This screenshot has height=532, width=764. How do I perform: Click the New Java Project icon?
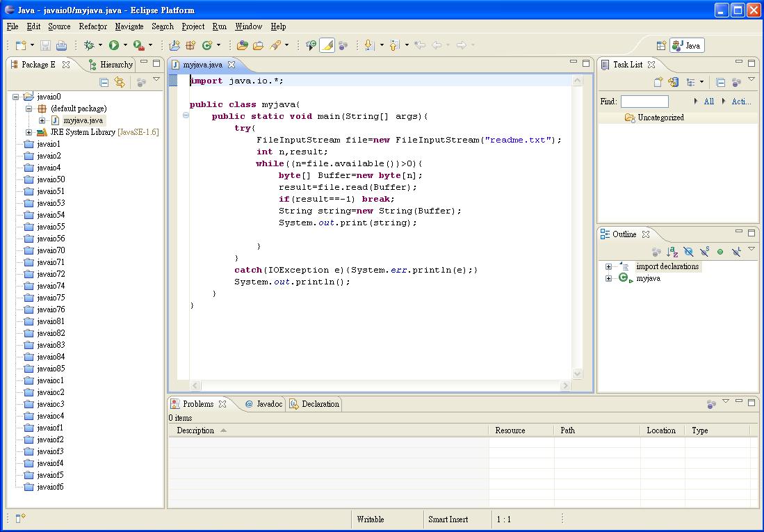tap(174, 45)
